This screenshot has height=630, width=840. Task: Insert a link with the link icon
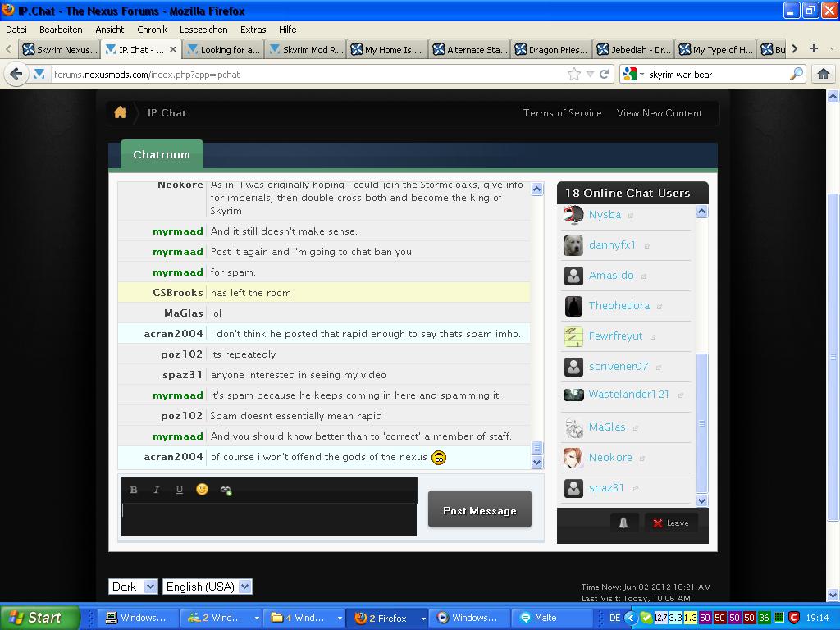coord(226,490)
